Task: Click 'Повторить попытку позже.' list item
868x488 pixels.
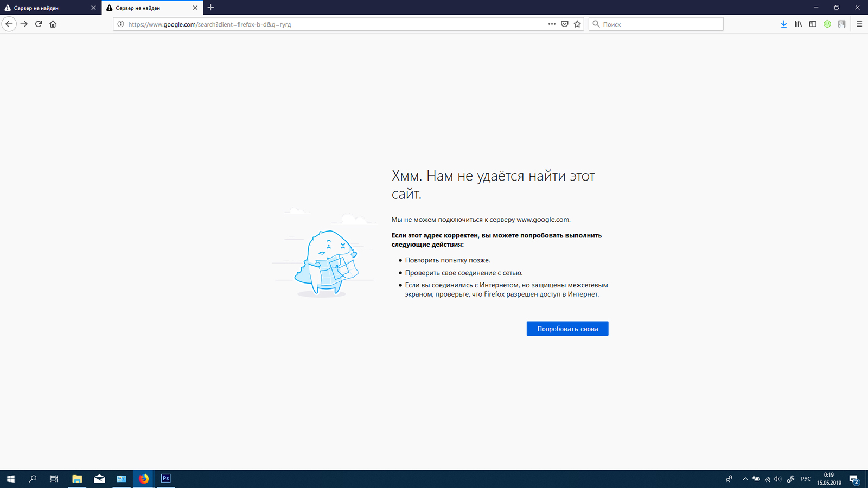Action: [448, 260]
